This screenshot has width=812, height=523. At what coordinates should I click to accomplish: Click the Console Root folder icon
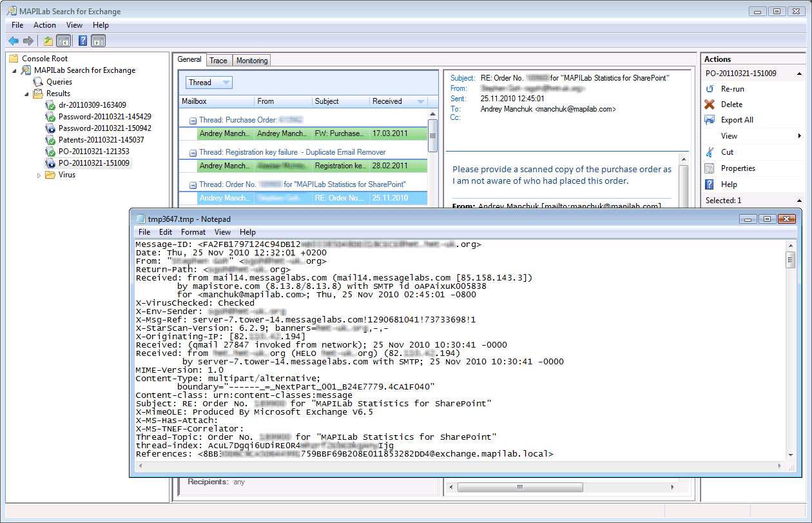[x=14, y=59]
